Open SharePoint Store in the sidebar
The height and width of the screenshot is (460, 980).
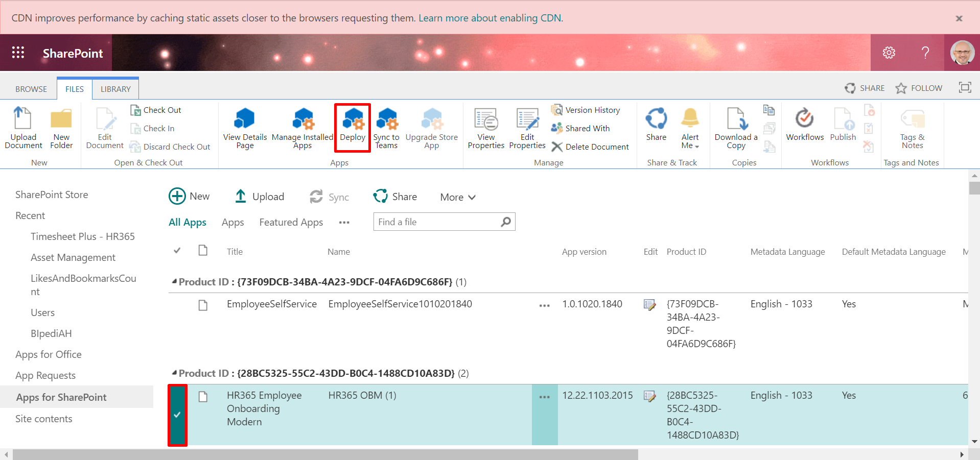(x=52, y=195)
